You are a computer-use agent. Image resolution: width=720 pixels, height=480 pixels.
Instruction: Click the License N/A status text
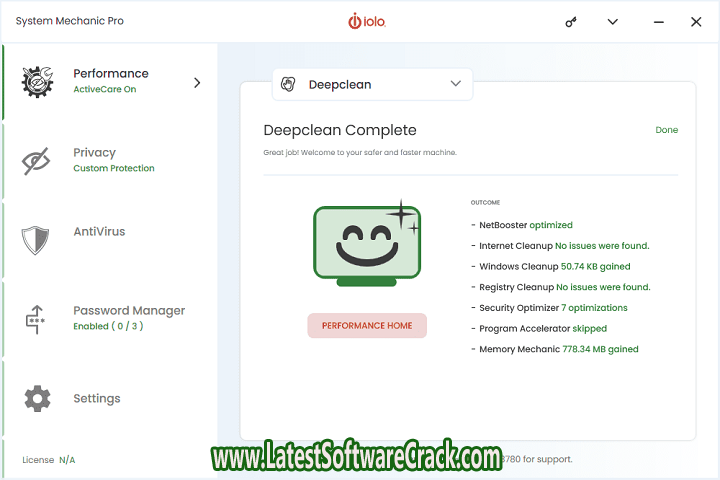tap(49, 460)
